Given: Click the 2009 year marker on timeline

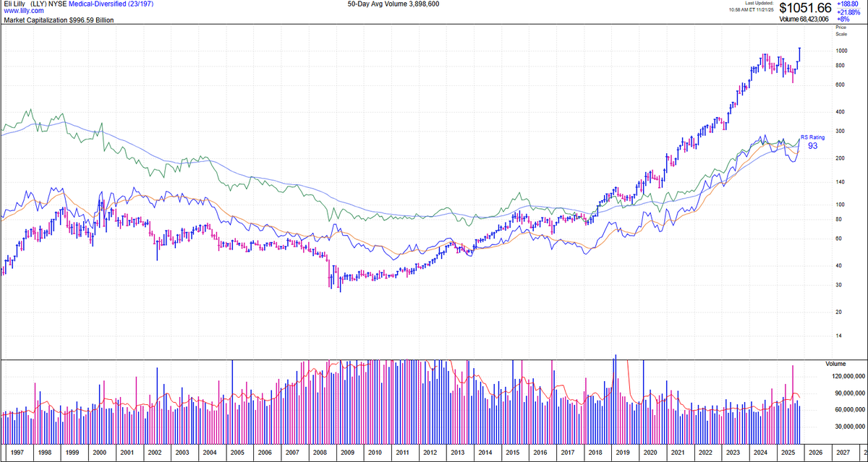Looking at the screenshot, I should 348,452.
